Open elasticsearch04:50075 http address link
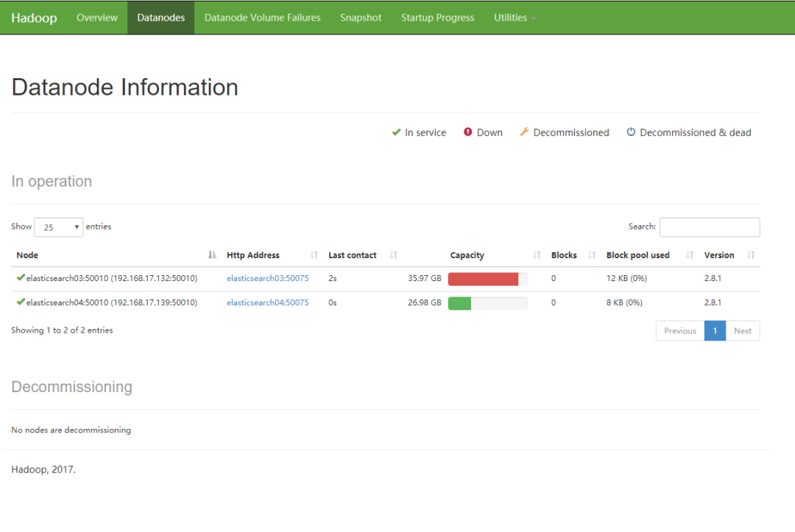 (x=268, y=302)
